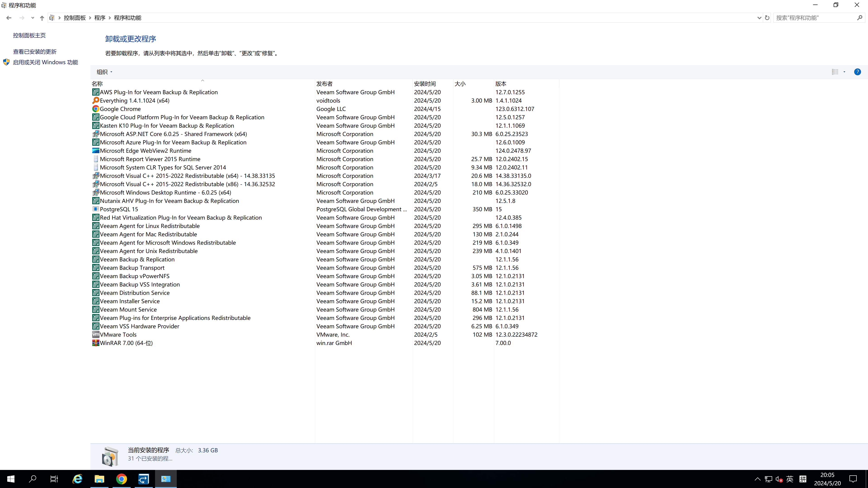Select the Everything 1.4.1.1024 search icon entry
Screen dimensions: 868x488
[96, 100]
